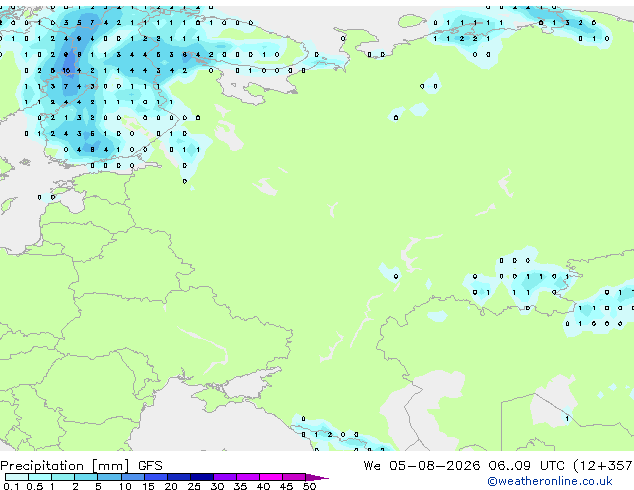Select the 40–45 mm magenta legend swatch
634x490 pixels.
pos(271,477)
